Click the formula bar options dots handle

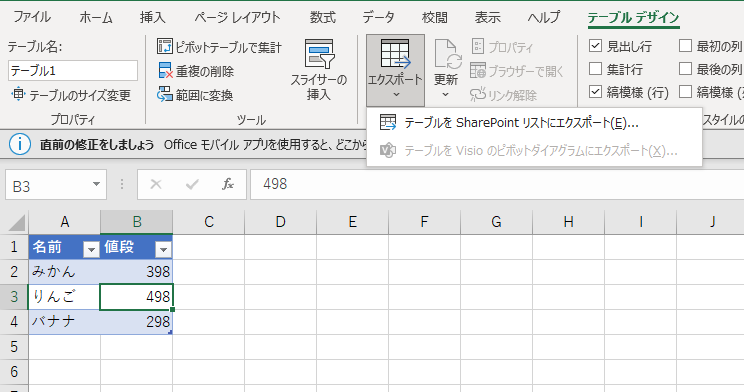(122, 184)
